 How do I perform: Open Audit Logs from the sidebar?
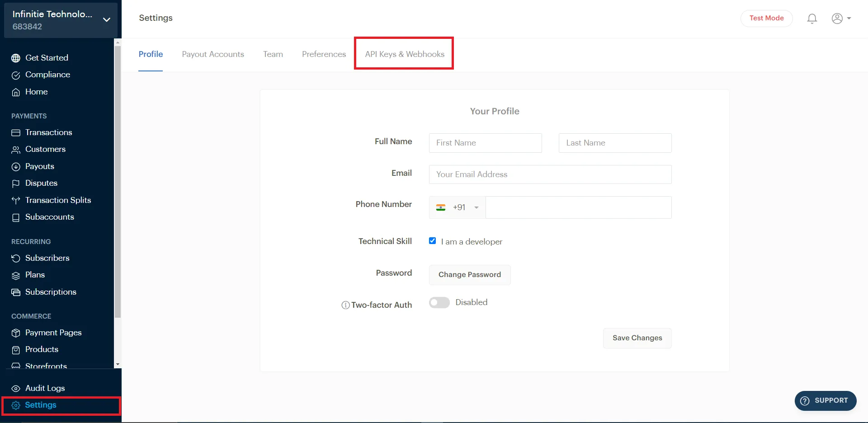click(x=44, y=388)
